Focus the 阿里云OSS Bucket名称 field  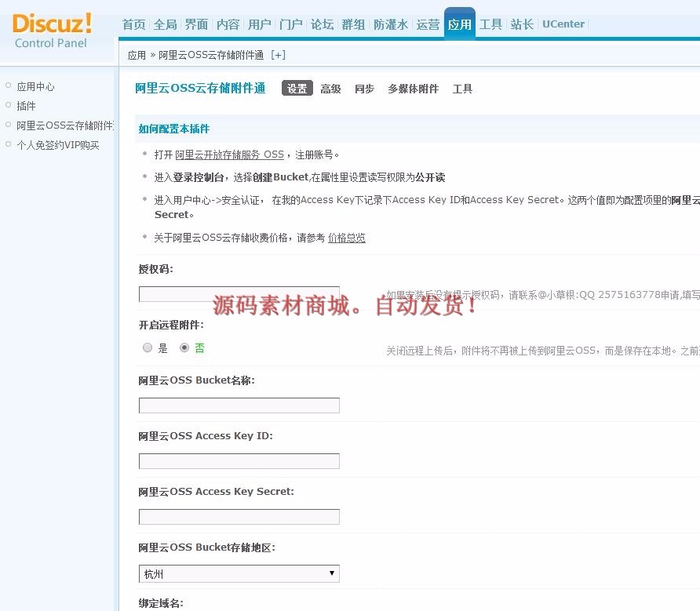pyautogui.click(x=239, y=406)
